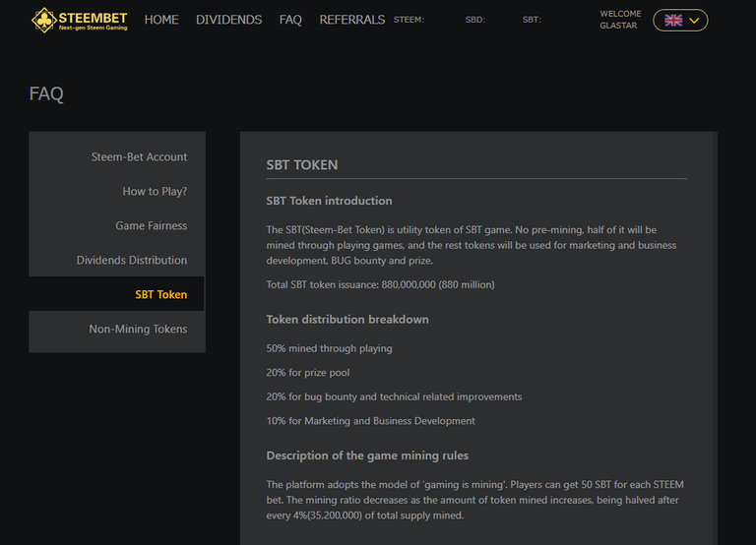Open the REFERRALS page
Screen dimensions: 756x545
tap(352, 20)
